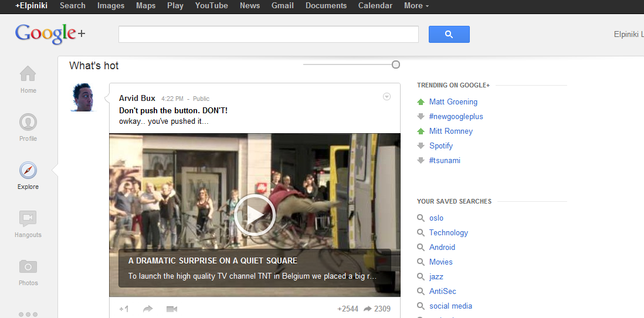The image size is (644, 318).
Task: Click the +2544 plus-one count
Action: [348, 309]
